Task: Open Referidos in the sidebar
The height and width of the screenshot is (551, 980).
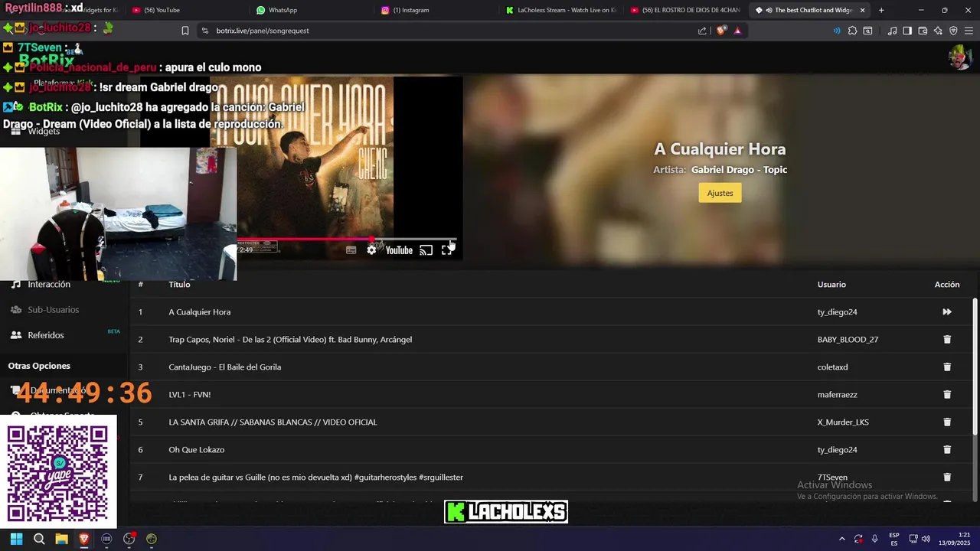Action: pos(46,335)
